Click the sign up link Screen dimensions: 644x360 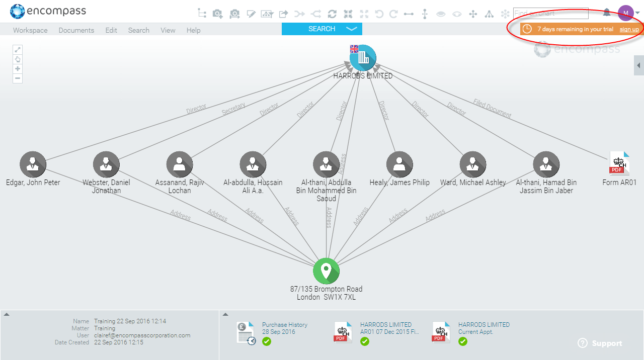629,29
